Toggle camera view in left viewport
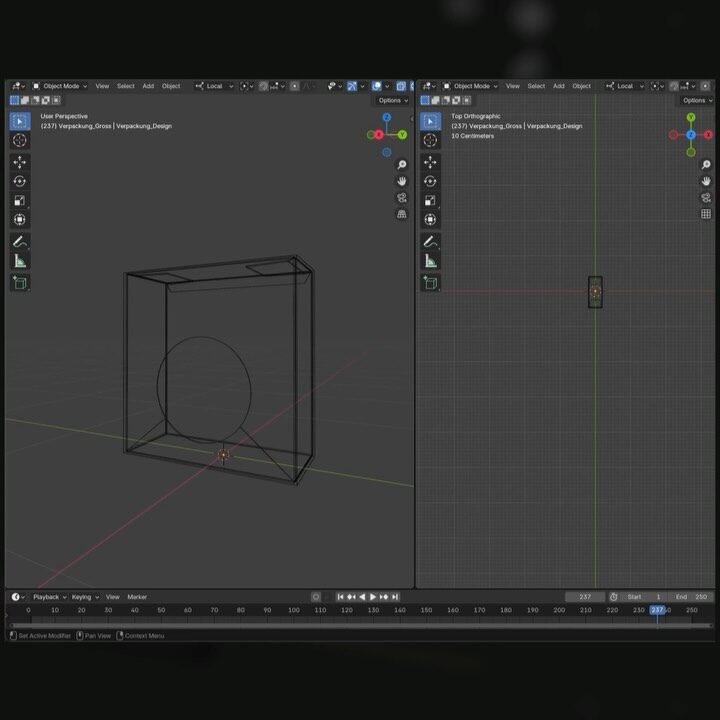This screenshot has height=720, width=720. [402, 198]
